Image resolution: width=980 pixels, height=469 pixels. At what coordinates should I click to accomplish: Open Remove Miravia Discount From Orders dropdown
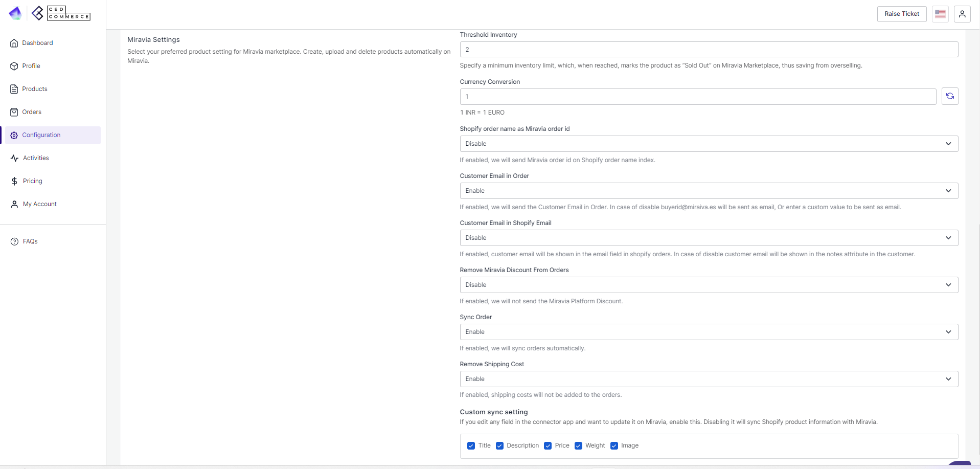pos(709,285)
